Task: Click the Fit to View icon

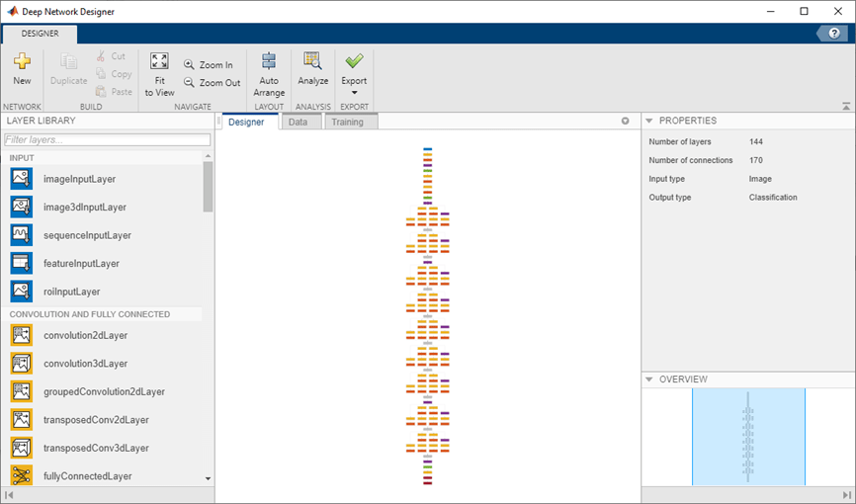Action: [159, 61]
